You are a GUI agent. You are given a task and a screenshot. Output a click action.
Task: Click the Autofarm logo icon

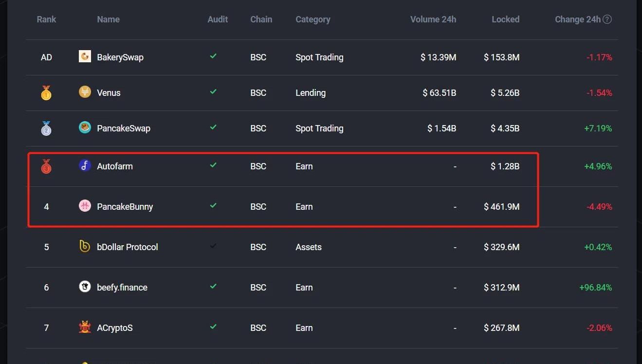[85, 166]
